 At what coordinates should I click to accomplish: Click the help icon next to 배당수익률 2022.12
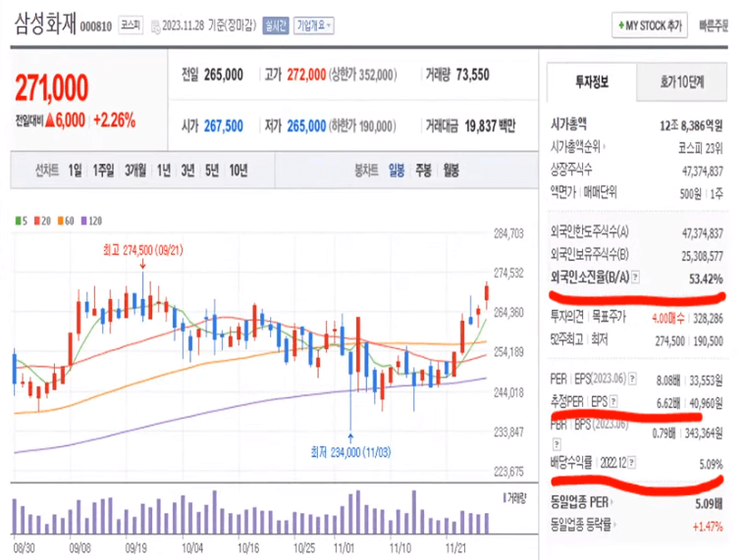coord(631,463)
